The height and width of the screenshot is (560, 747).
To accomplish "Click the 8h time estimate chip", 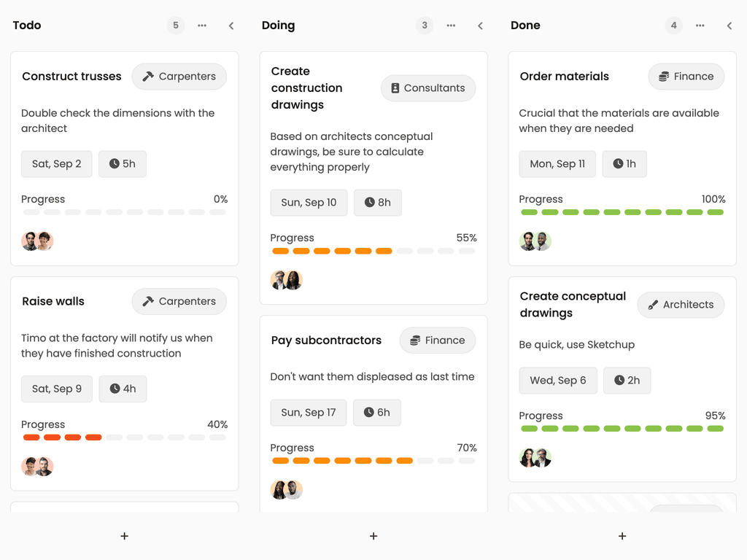I will click(378, 203).
